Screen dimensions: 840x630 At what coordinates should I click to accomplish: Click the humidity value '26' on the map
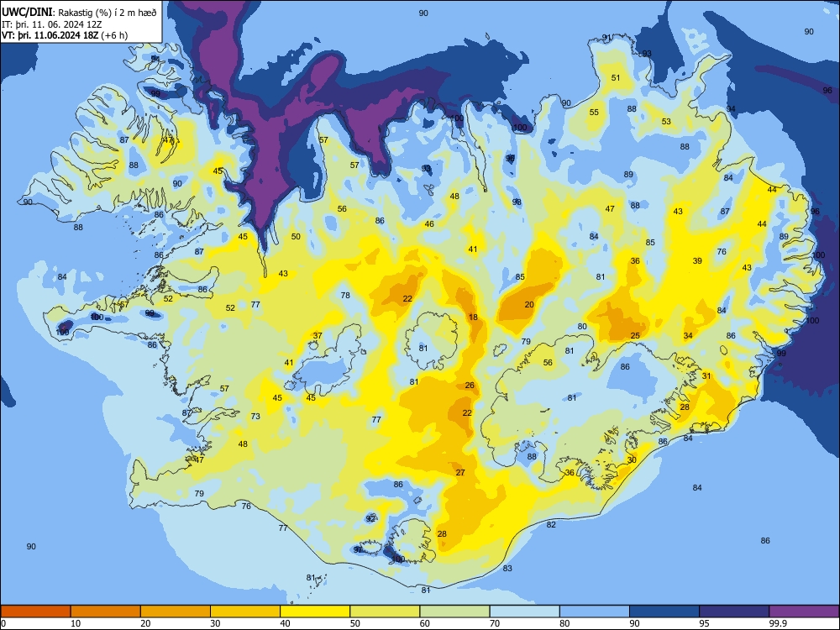coord(470,386)
